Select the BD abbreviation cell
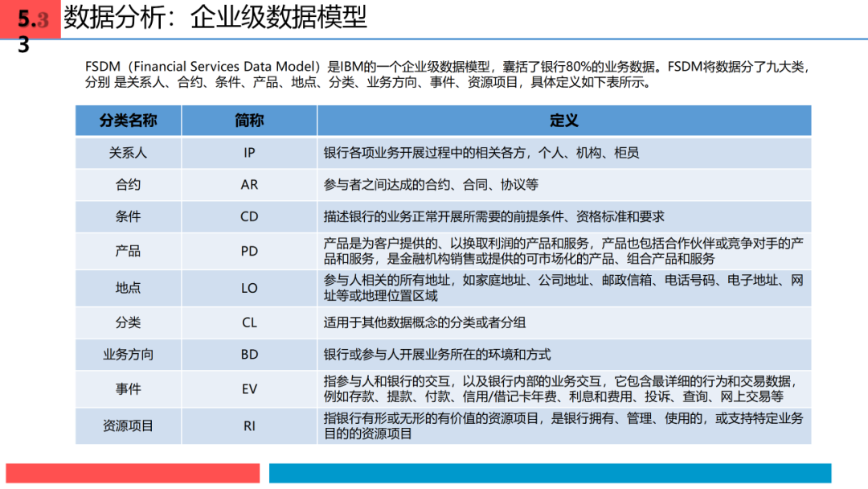This screenshot has height=489, width=868. coord(249,355)
